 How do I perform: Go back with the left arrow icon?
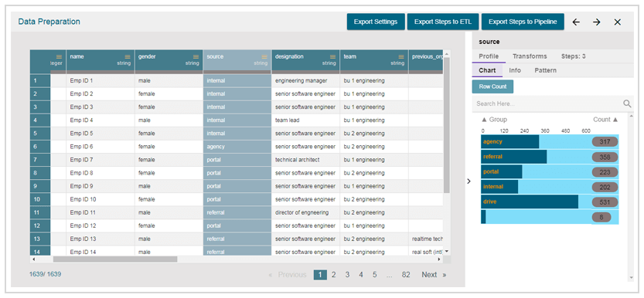(x=576, y=22)
